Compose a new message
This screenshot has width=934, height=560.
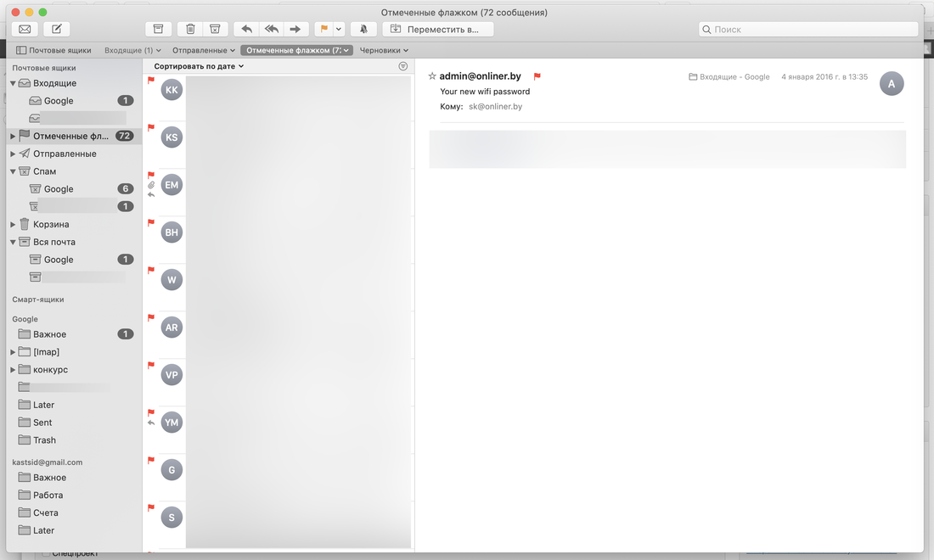point(57,29)
